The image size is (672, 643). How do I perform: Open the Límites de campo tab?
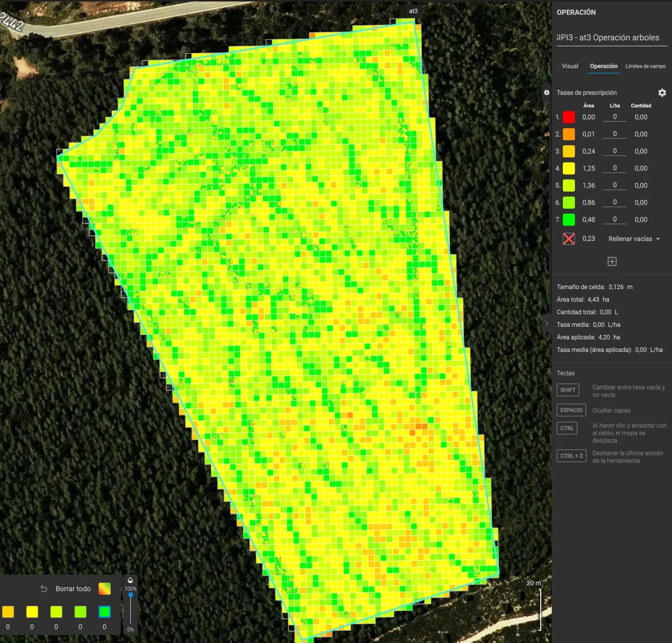[645, 66]
